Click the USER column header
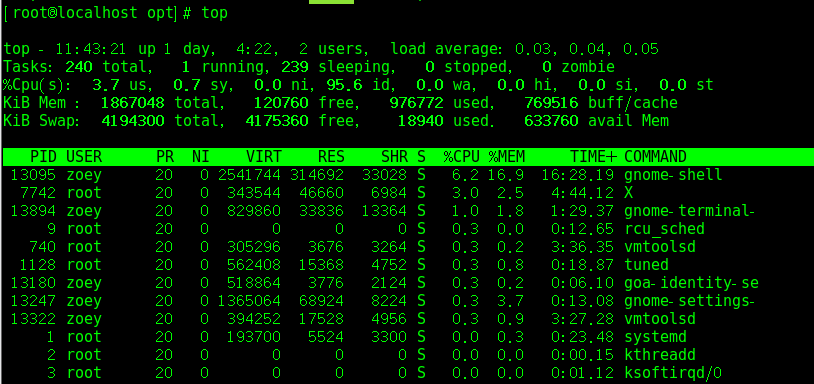The image size is (814, 384). (84, 157)
